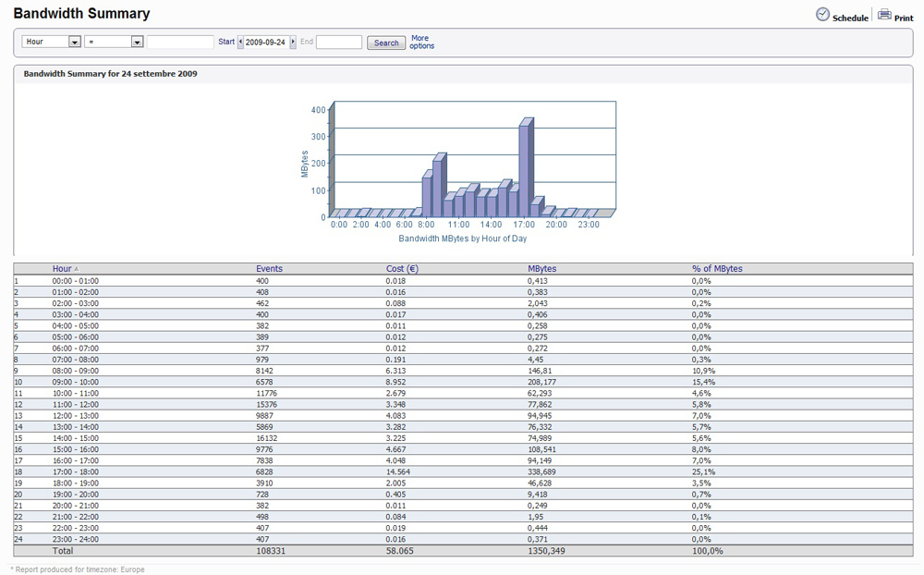Click the MBytes value 338,689
924x575 pixels.
(541, 471)
